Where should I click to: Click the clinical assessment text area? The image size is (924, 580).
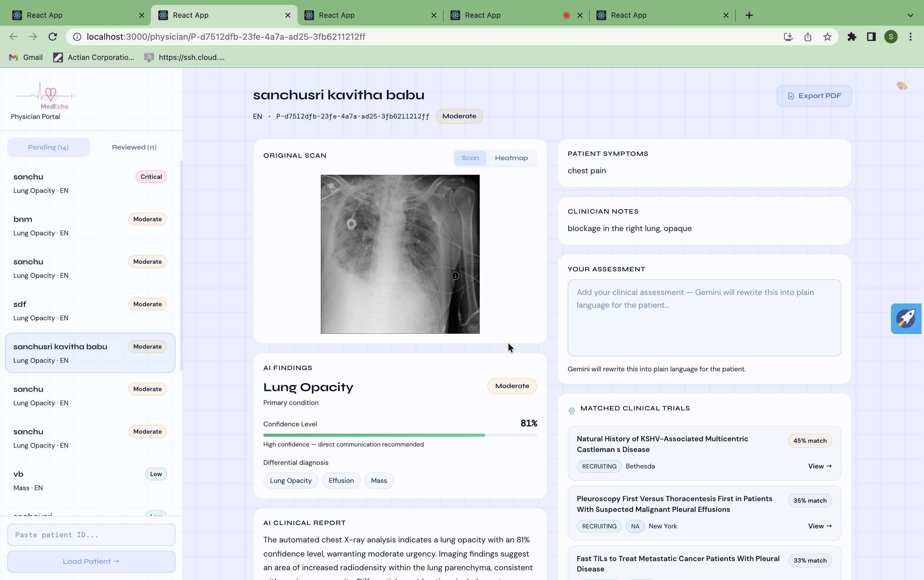pyautogui.click(x=704, y=318)
